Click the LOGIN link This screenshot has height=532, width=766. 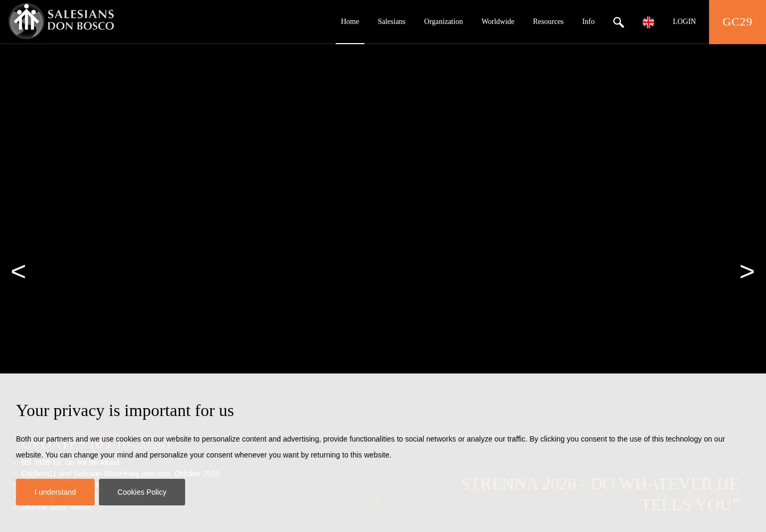pos(684,22)
